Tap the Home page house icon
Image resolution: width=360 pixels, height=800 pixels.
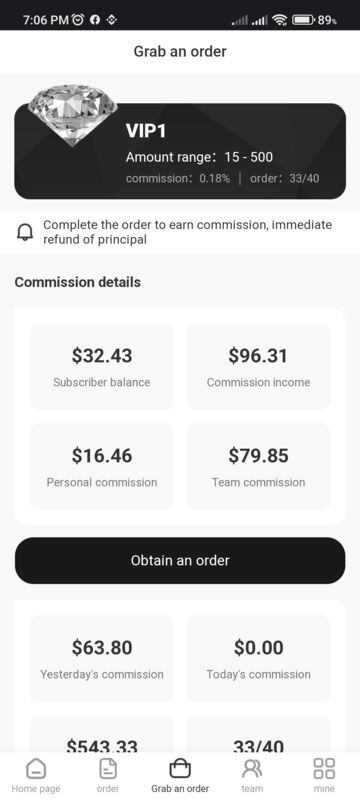coord(36,768)
